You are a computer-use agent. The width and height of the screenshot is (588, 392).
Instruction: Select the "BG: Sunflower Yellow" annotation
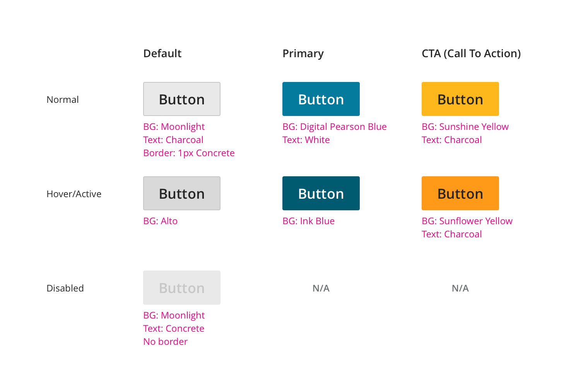coord(467,221)
